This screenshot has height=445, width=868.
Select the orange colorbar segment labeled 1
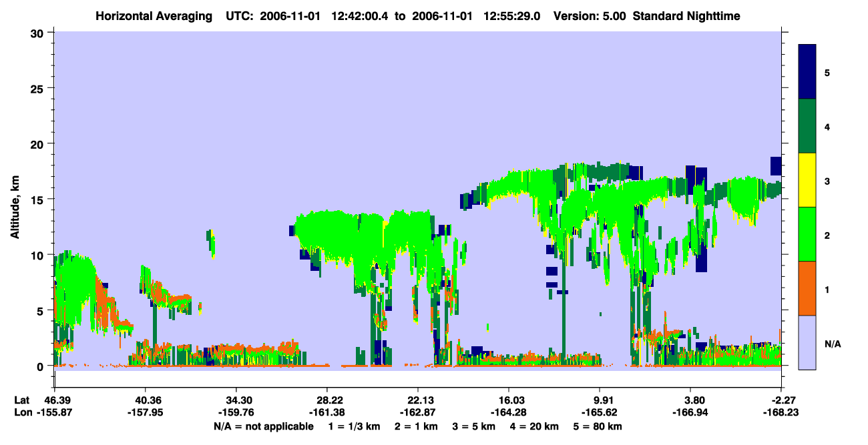pyautogui.click(x=807, y=288)
